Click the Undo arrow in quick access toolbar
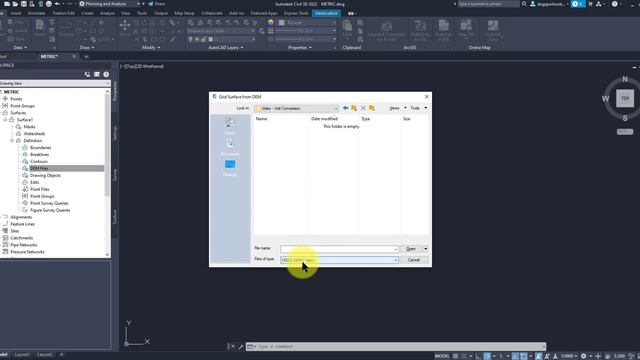Image resolution: width=640 pixels, height=360 pixels. point(57,4)
